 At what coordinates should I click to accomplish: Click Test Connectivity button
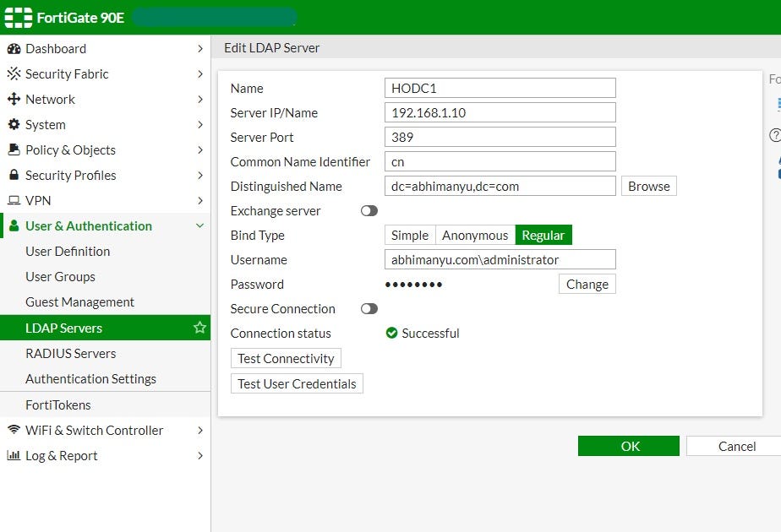(x=286, y=358)
